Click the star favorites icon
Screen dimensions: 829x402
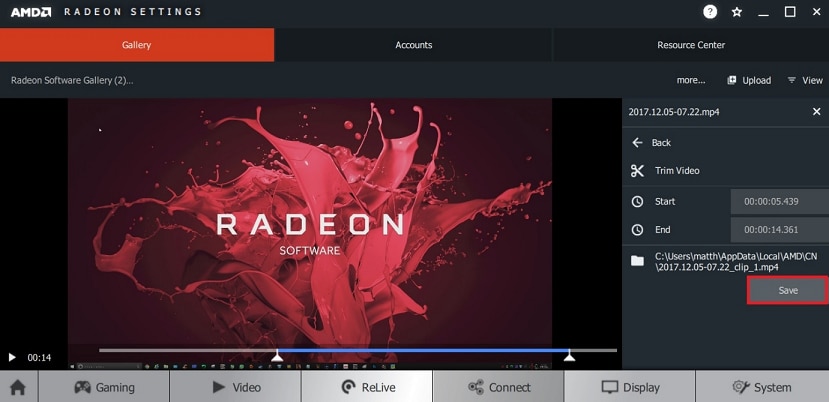tap(736, 12)
